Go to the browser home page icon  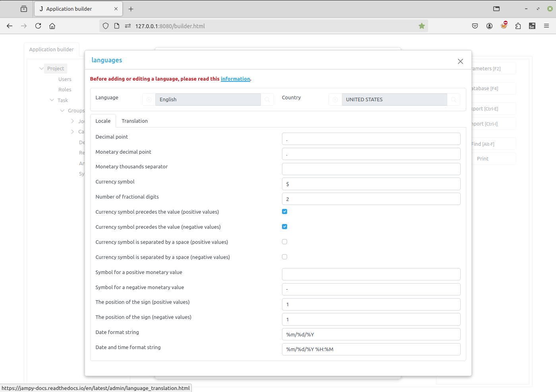tap(52, 26)
